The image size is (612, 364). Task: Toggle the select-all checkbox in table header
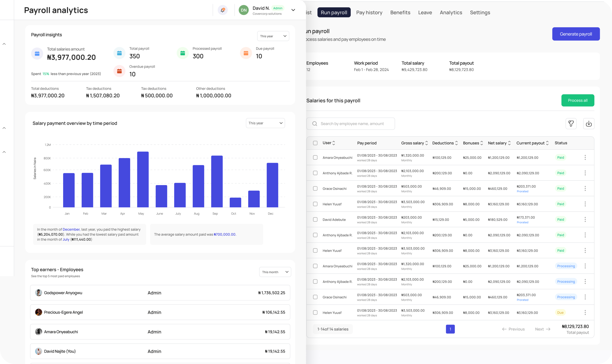(315, 143)
